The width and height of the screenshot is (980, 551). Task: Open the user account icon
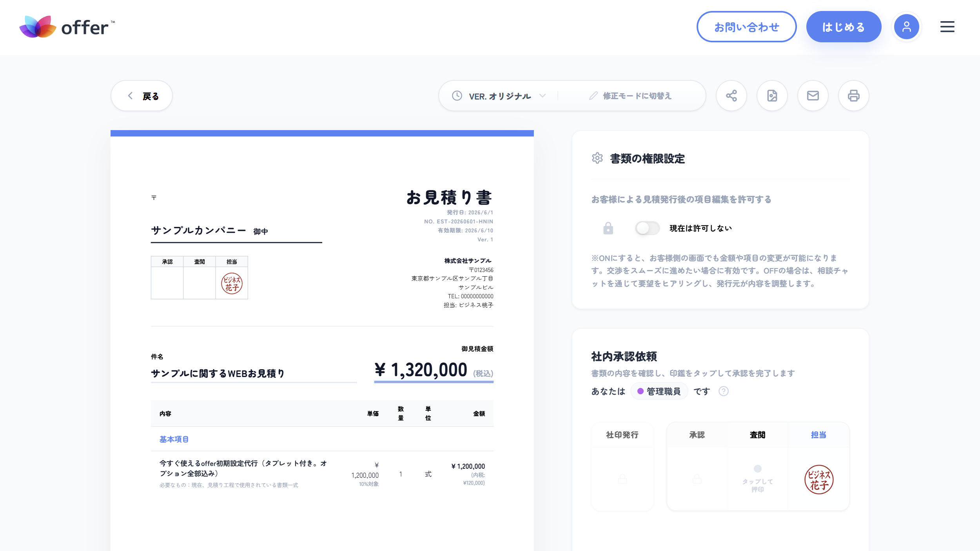tap(906, 27)
